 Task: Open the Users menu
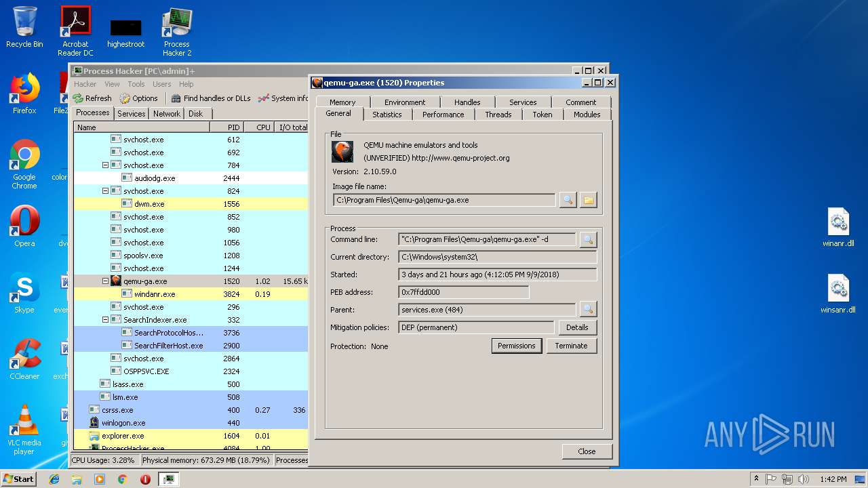162,84
